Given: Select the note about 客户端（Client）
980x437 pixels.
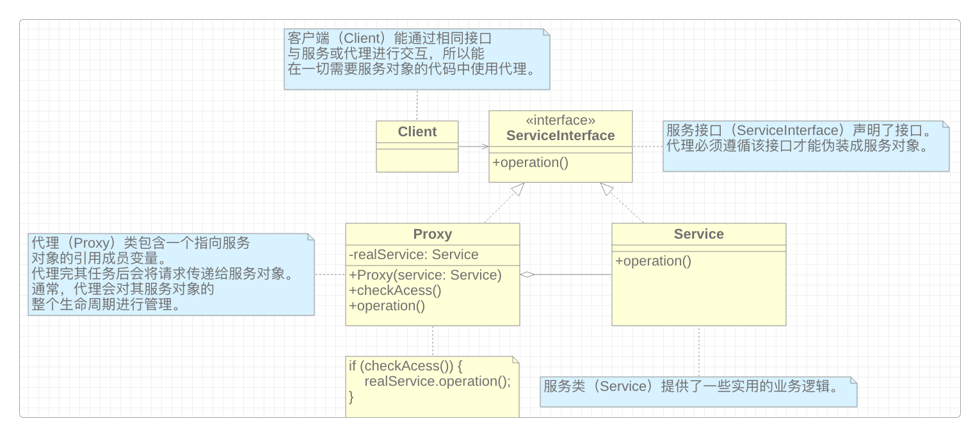Looking at the screenshot, I should [417, 59].
